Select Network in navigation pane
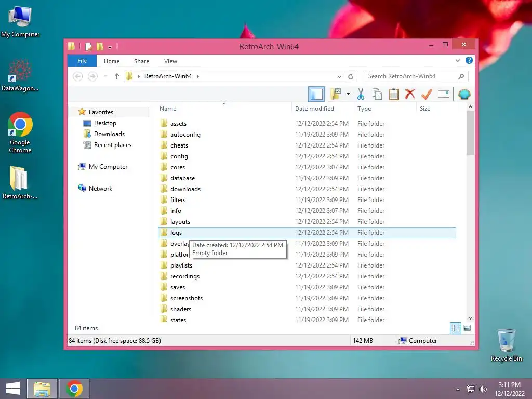Image resolution: width=532 pixels, height=399 pixels. pos(100,188)
